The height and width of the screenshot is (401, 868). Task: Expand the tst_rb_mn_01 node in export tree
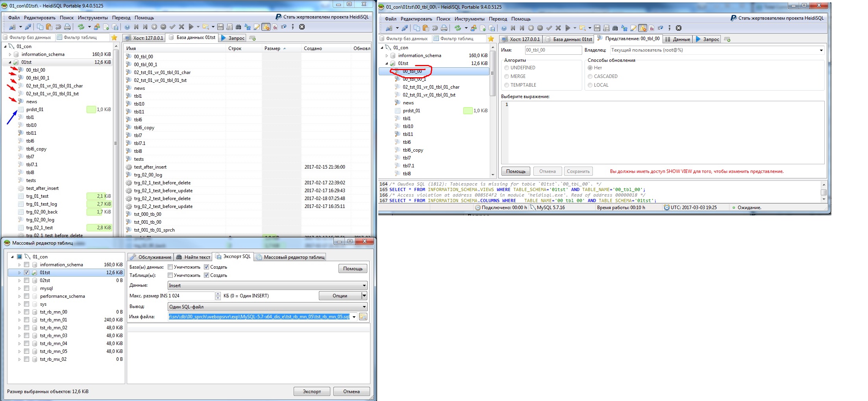(19, 320)
